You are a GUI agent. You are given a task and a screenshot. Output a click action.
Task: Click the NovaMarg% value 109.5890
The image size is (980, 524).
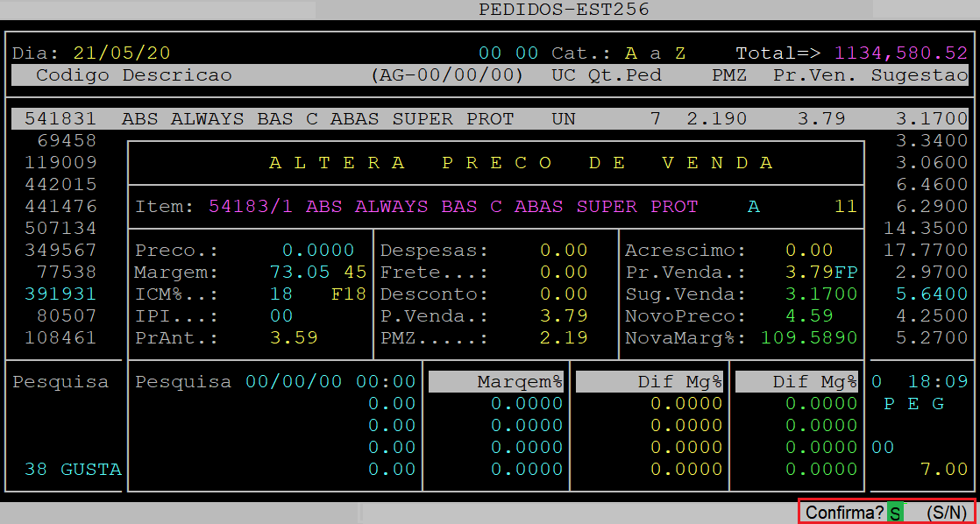tap(809, 337)
